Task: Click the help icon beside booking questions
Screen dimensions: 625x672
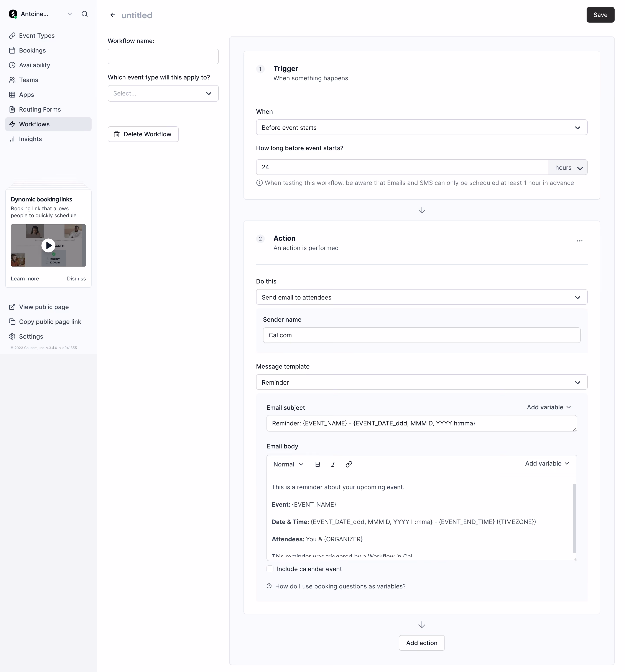Action: tap(269, 586)
